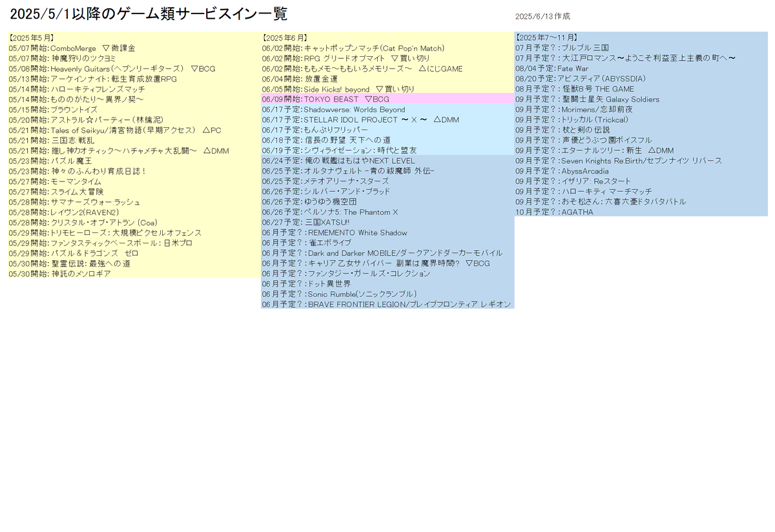Select the "神々のふんわり育成日誌!" row
Screen dimensions: 775x532
click(134, 171)
